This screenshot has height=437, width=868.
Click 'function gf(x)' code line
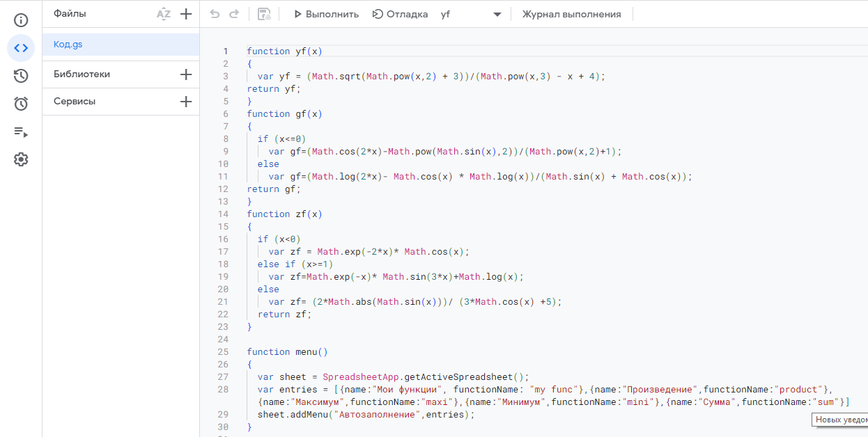pos(284,114)
